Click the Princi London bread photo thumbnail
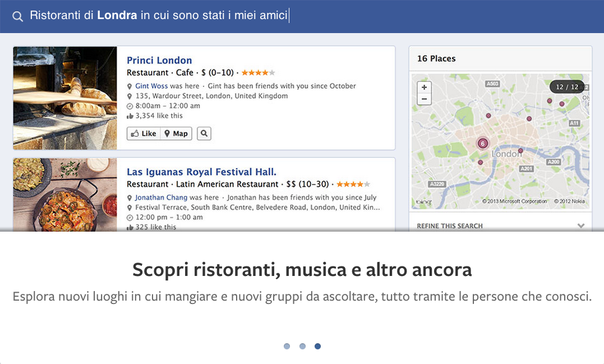The height and width of the screenshot is (364, 604). (65, 98)
